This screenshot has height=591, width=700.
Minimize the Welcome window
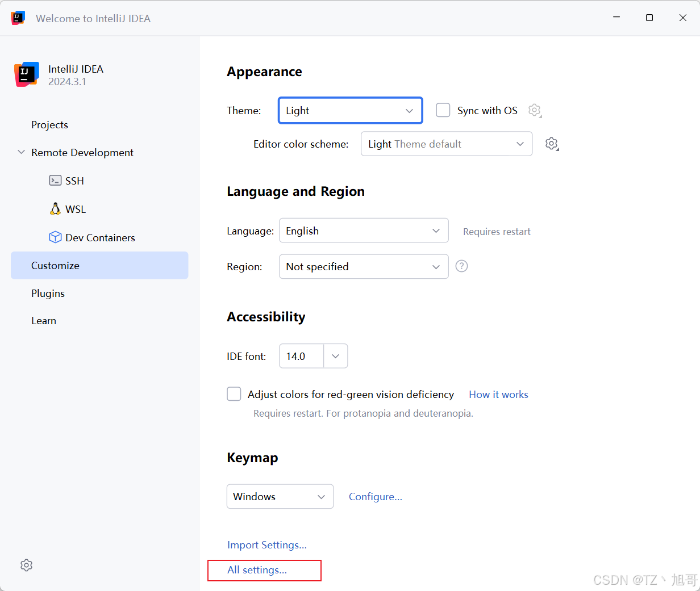pos(616,18)
